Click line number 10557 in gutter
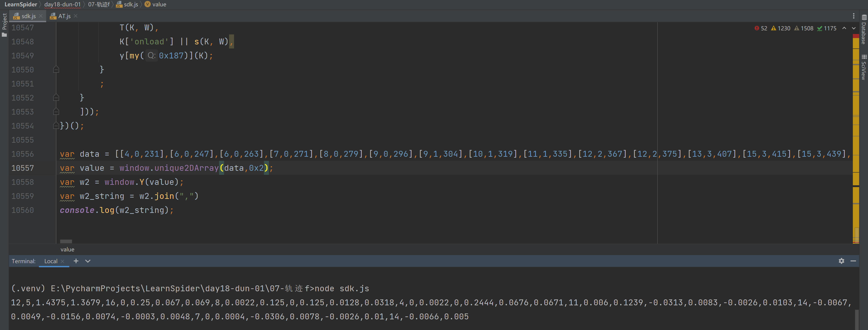Viewport: 868px width, 330px height. (23, 168)
